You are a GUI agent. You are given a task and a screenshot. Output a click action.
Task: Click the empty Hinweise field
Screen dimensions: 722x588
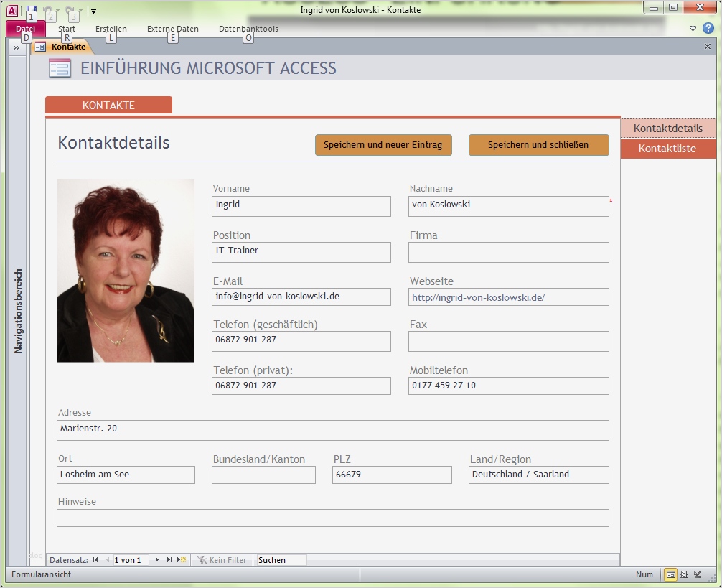(333, 518)
